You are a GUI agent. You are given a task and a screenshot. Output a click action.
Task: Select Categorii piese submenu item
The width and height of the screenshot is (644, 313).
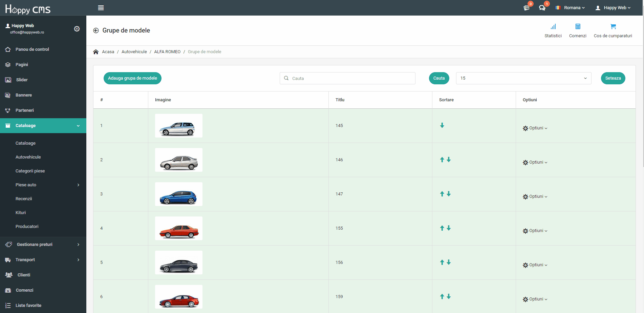pyautogui.click(x=30, y=171)
